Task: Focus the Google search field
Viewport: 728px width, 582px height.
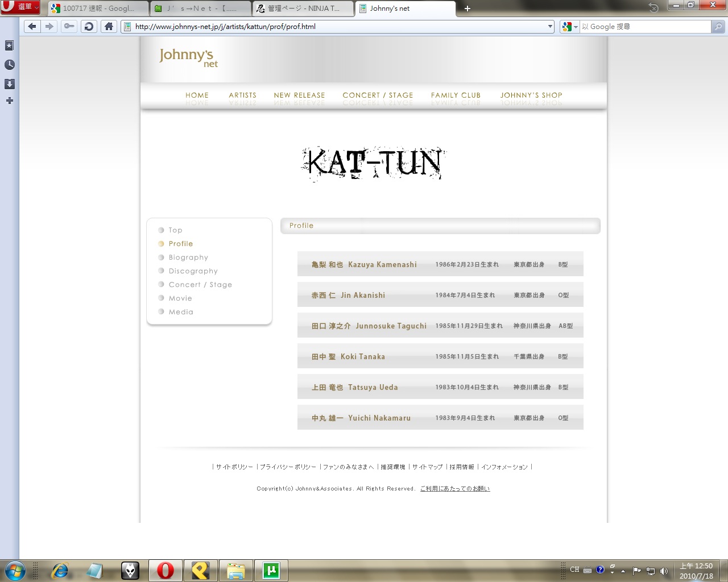Action: tap(645, 27)
